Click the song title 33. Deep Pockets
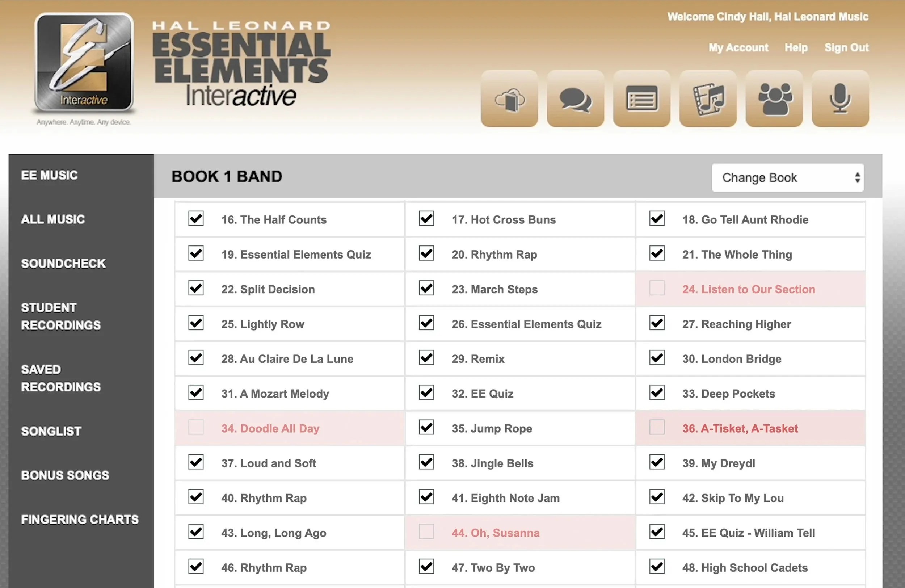The width and height of the screenshot is (905, 588). 729,394
